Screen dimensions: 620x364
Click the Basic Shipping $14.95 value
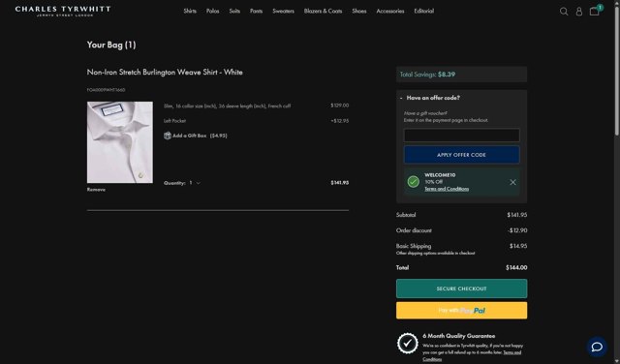[x=518, y=246]
